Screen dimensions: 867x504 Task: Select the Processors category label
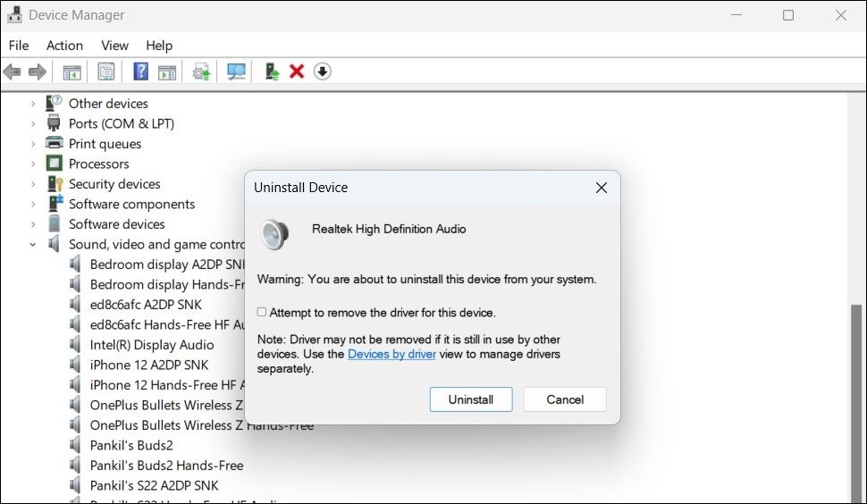pos(99,164)
